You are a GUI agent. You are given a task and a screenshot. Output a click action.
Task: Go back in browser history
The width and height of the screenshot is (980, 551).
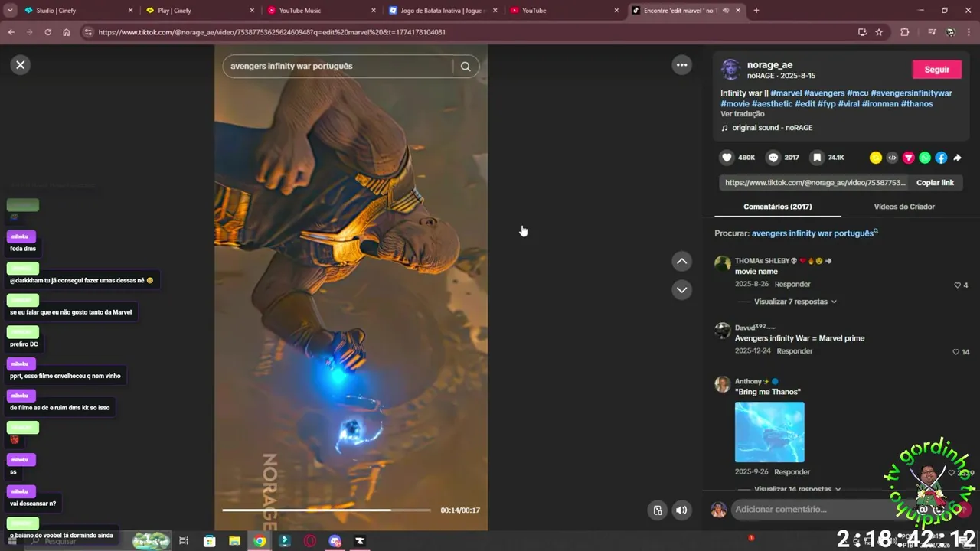click(11, 32)
